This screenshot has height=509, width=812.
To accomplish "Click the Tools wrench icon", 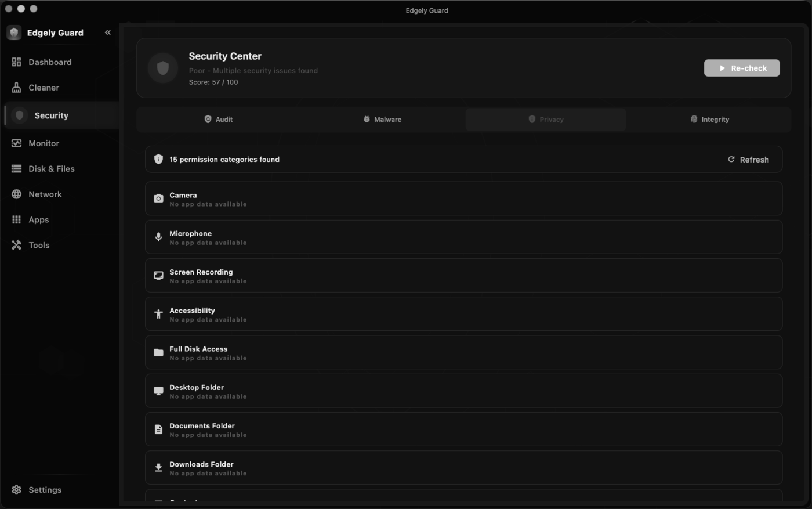I will coord(16,245).
